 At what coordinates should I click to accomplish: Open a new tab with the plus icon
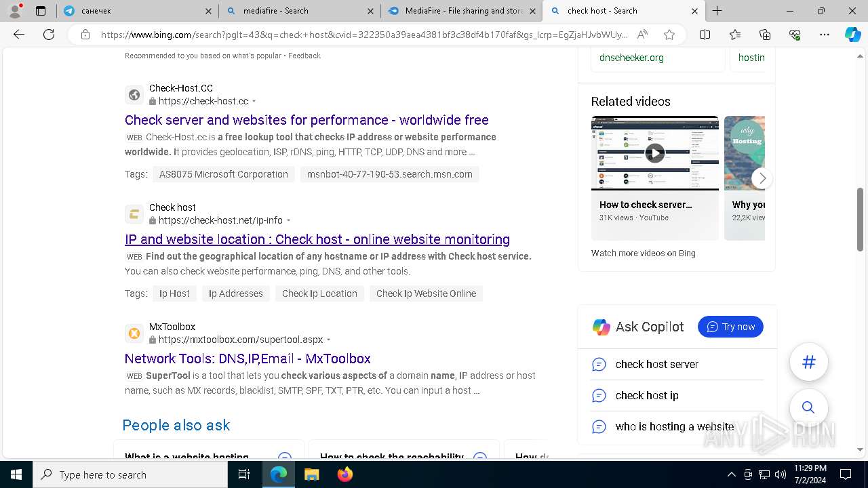717,11
